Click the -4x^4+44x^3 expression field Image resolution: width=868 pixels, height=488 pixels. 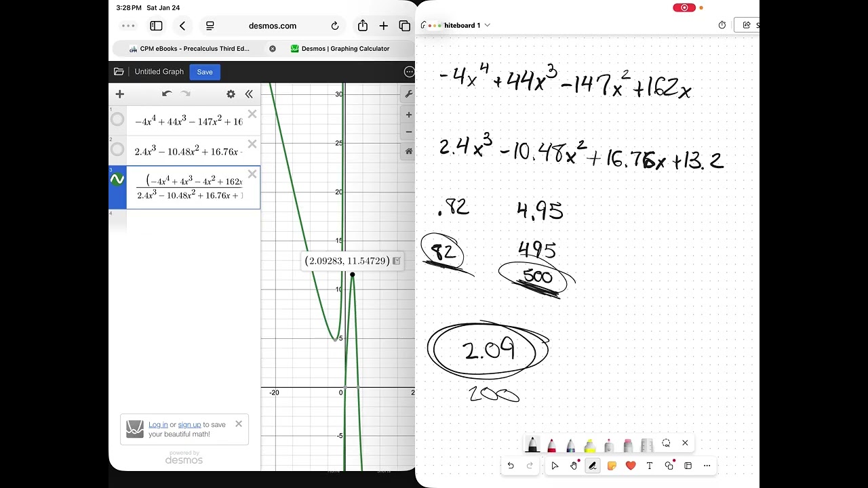(189, 122)
